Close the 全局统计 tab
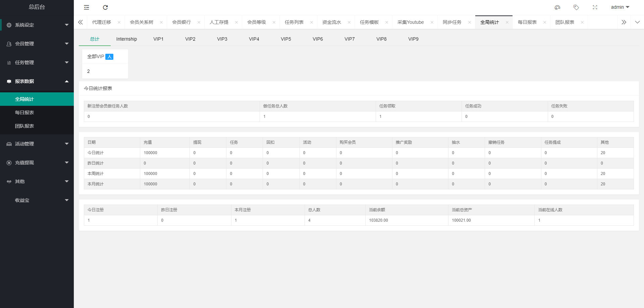Viewport: 644px width, 308px height. [x=507, y=23]
